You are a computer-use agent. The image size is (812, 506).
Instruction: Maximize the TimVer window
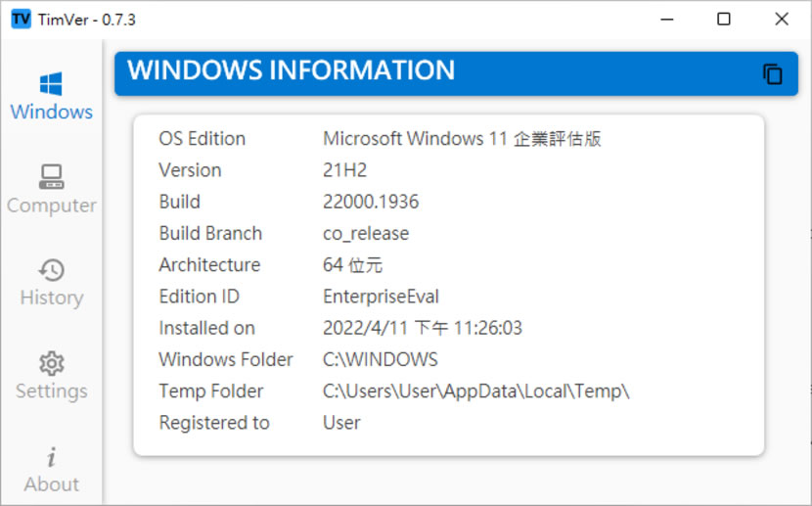[x=724, y=19]
